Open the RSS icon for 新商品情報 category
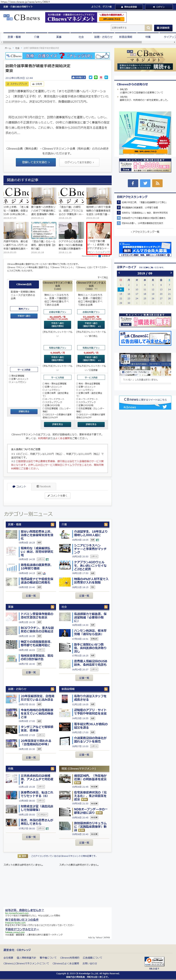The image size is (176, 980). click(106, 689)
